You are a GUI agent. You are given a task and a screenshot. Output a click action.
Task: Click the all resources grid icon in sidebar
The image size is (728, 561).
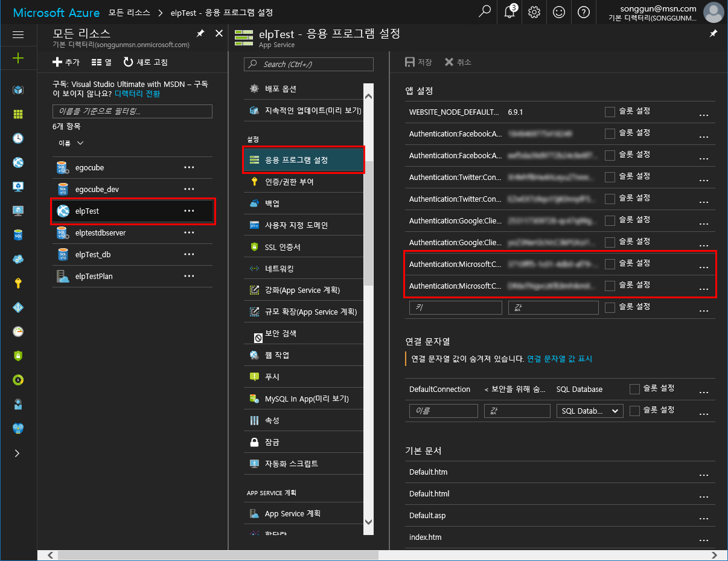pyautogui.click(x=18, y=114)
